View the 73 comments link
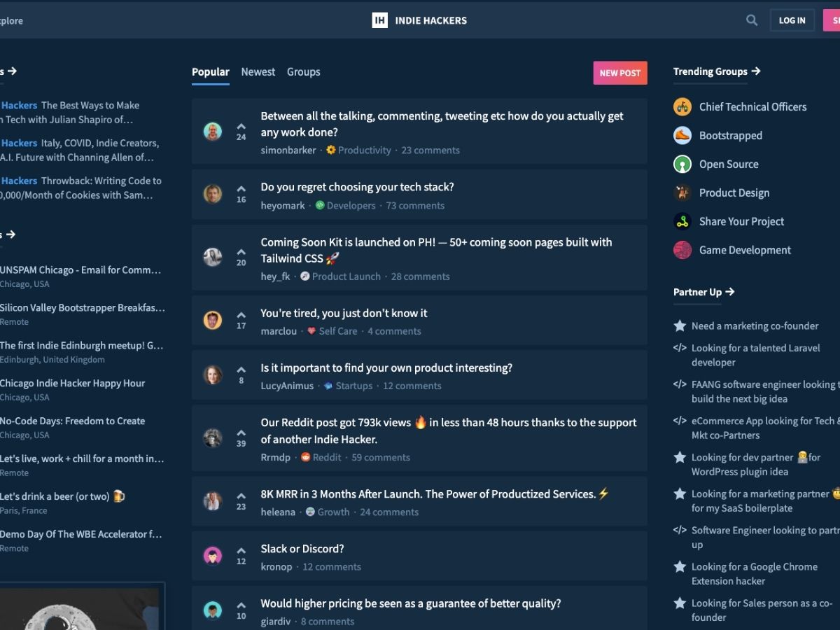The width and height of the screenshot is (840, 630). [x=415, y=205]
